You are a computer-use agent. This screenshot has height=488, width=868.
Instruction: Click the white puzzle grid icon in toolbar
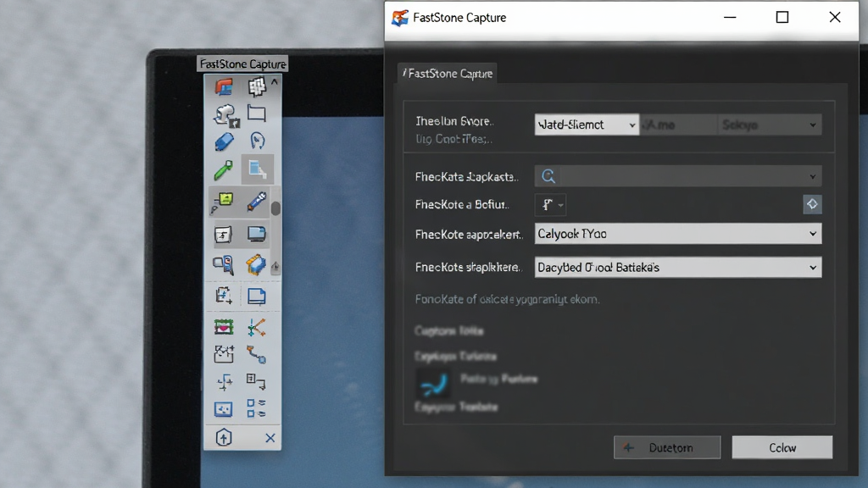point(256,87)
